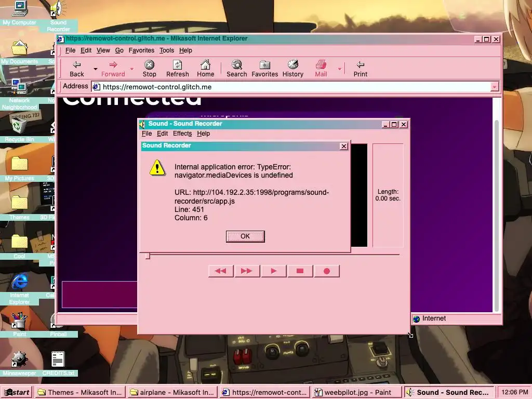532x399 pixels.
Task: Open the View menu
Action: [103, 50]
